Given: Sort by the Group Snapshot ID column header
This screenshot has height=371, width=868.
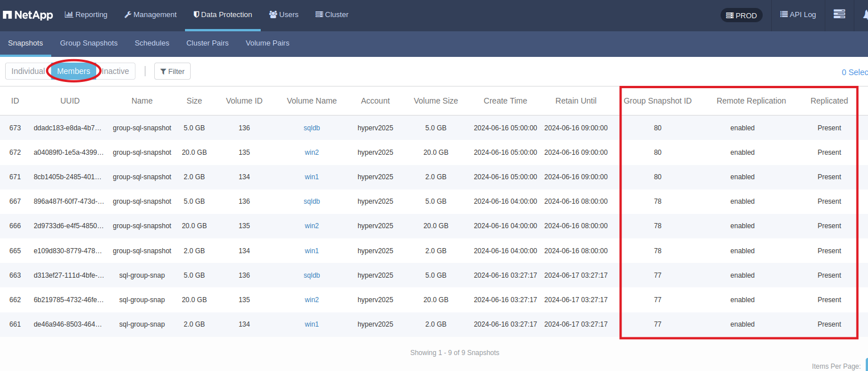Looking at the screenshot, I should pos(657,101).
